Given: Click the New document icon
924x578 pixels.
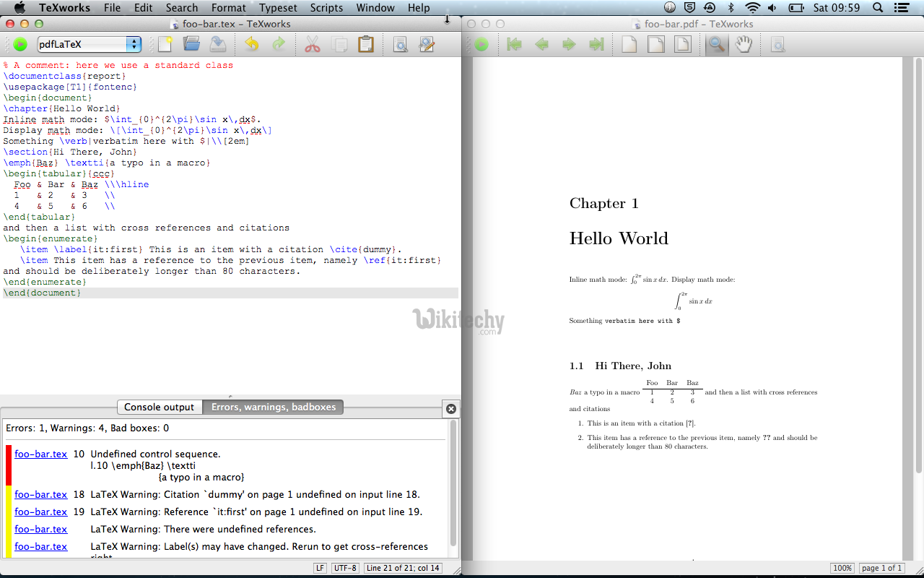Looking at the screenshot, I should (x=165, y=45).
